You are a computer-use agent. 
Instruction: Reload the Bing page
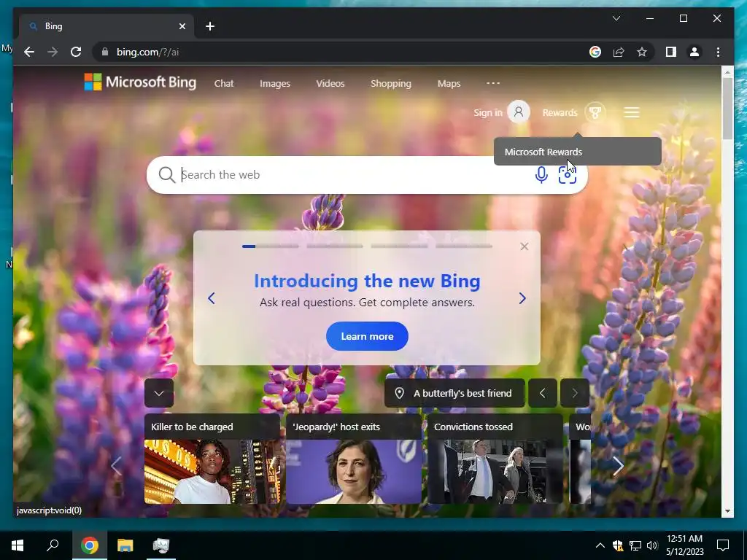tap(76, 52)
